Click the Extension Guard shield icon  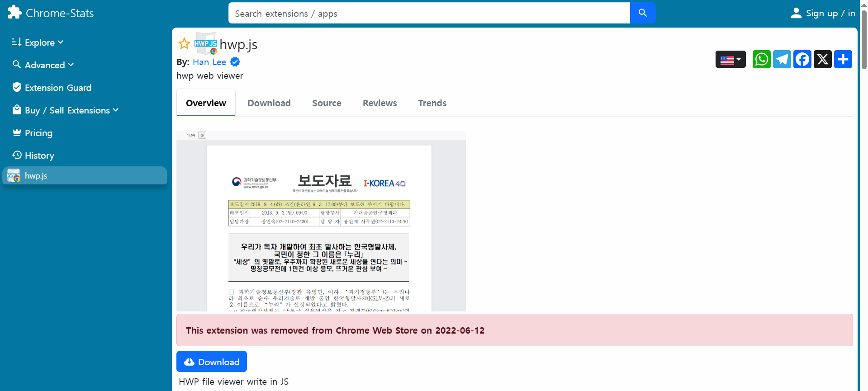17,87
